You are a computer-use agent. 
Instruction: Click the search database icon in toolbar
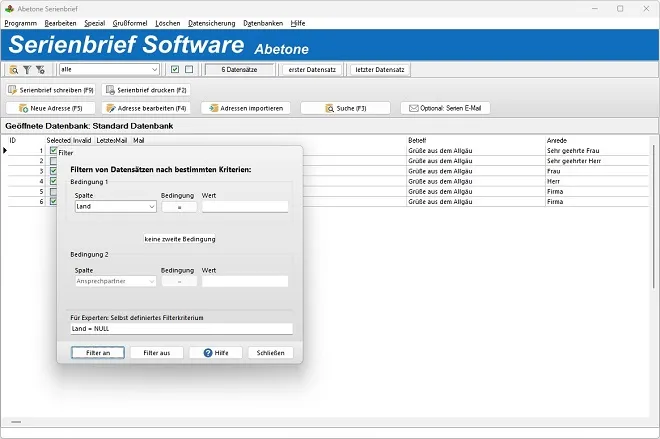coord(14,70)
